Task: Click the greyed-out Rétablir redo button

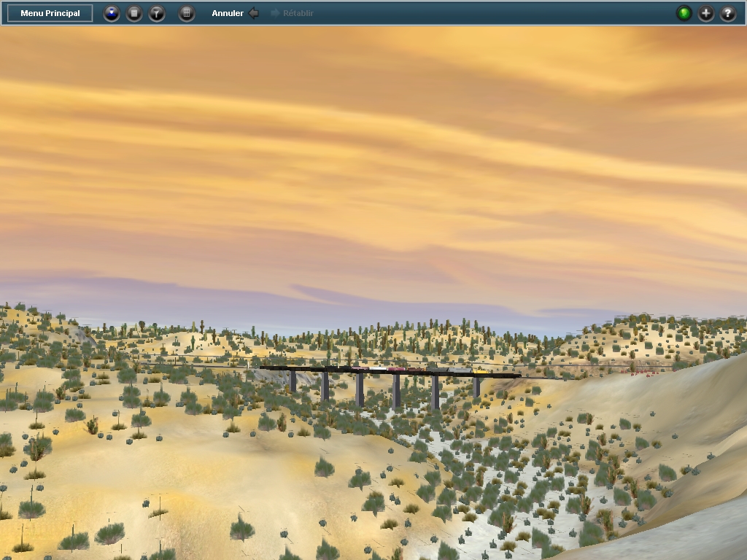Action: pyautogui.click(x=292, y=13)
